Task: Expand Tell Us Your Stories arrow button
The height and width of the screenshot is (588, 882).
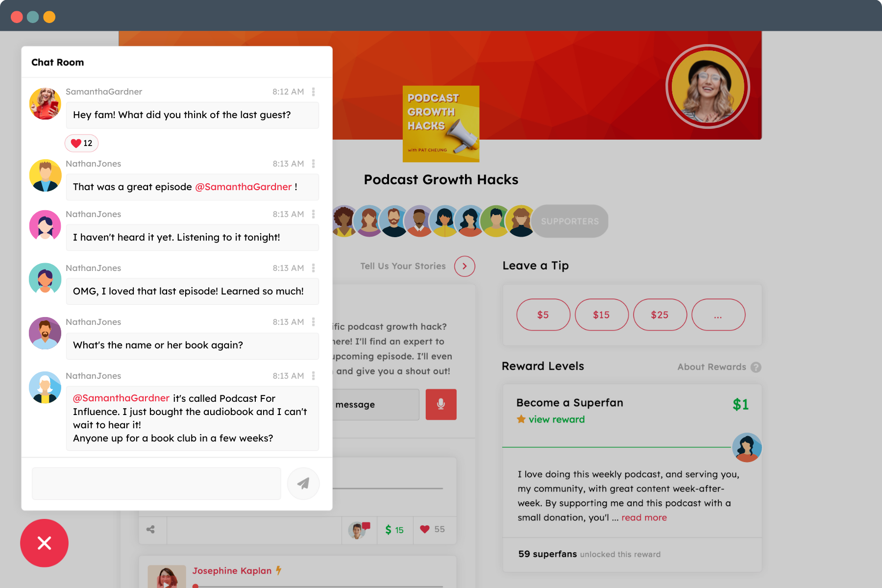Action: (x=465, y=266)
